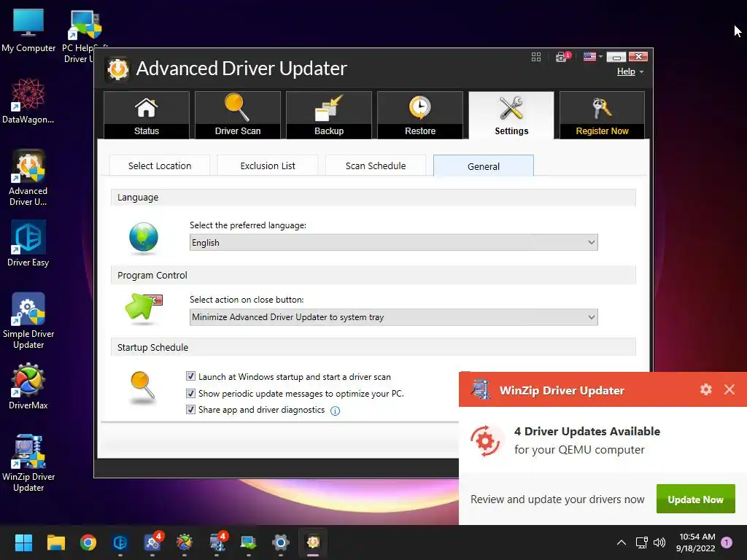Image resolution: width=747 pixels, height=560 pixels.
Task: Open Google Chrome from taskbar
Action: pos(88,542)
